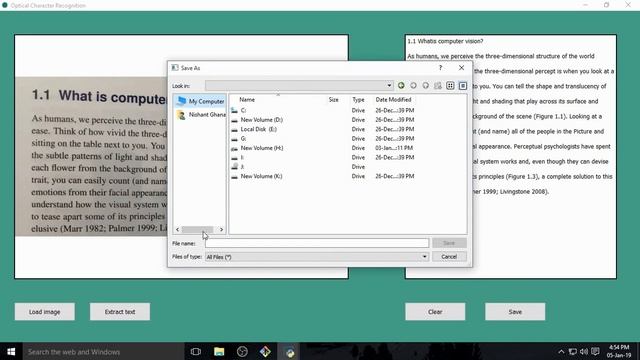
Task: Click Save button in main window
Action: (515, 312)
